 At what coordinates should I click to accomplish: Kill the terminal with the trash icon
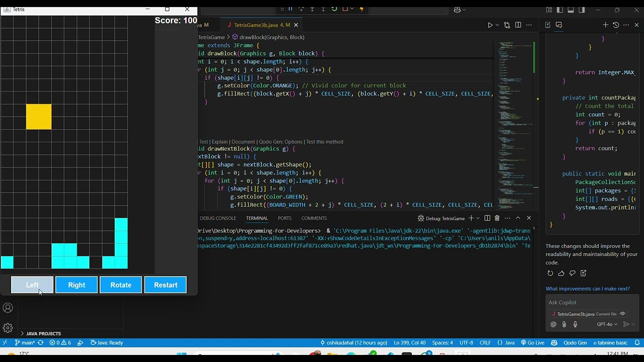click(497, 218)
